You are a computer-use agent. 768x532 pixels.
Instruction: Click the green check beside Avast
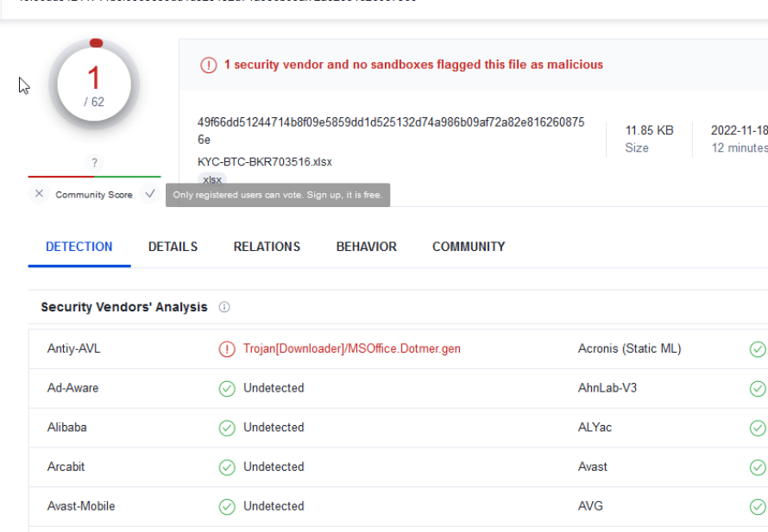tap(758, 467)
